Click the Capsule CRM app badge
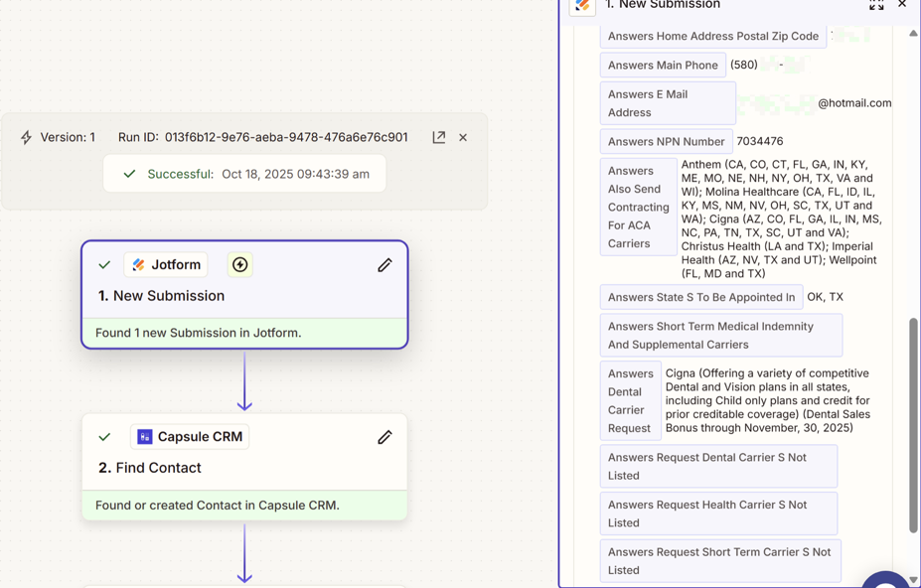 (x=190, y=437)
